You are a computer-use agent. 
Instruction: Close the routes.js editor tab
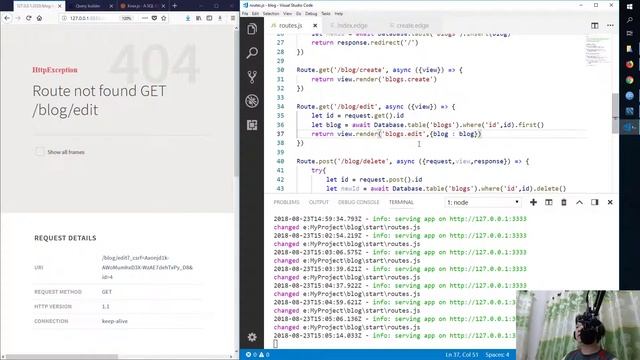click(315, 25)
